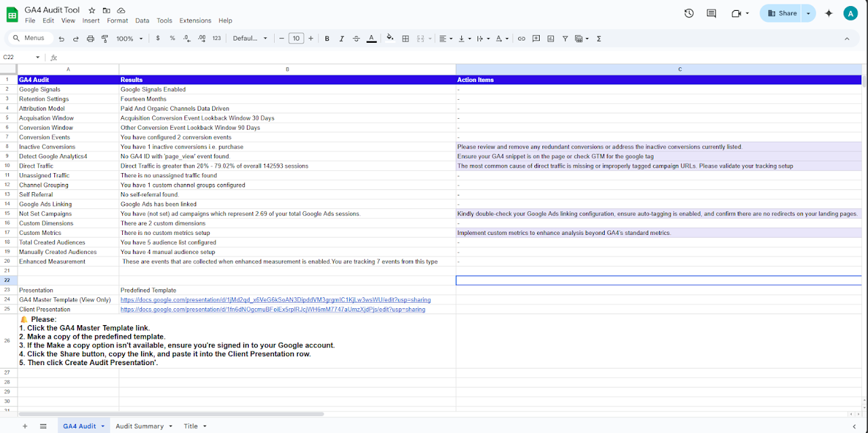Toggle strikethrough formatting

click(357, 39)
